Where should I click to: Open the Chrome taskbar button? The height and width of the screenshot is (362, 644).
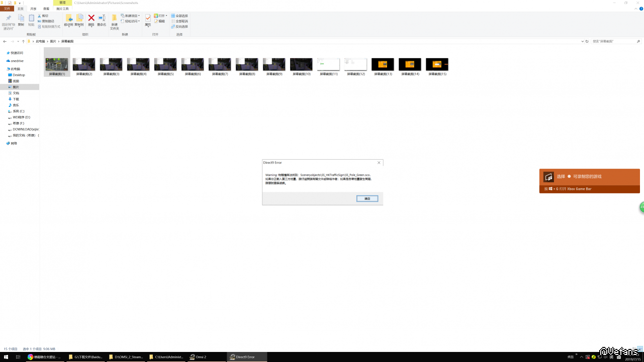coord(45,357)
